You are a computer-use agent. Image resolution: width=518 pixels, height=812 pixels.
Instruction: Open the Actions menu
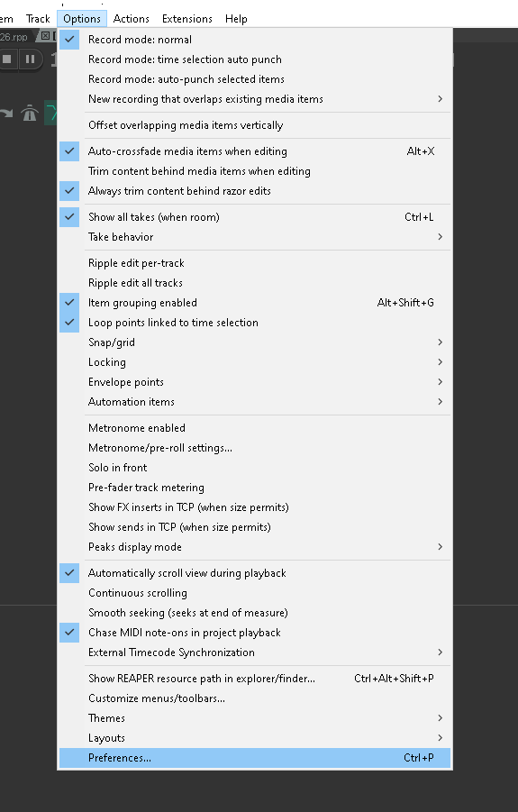pyautogui.click(x=132, y=19)
